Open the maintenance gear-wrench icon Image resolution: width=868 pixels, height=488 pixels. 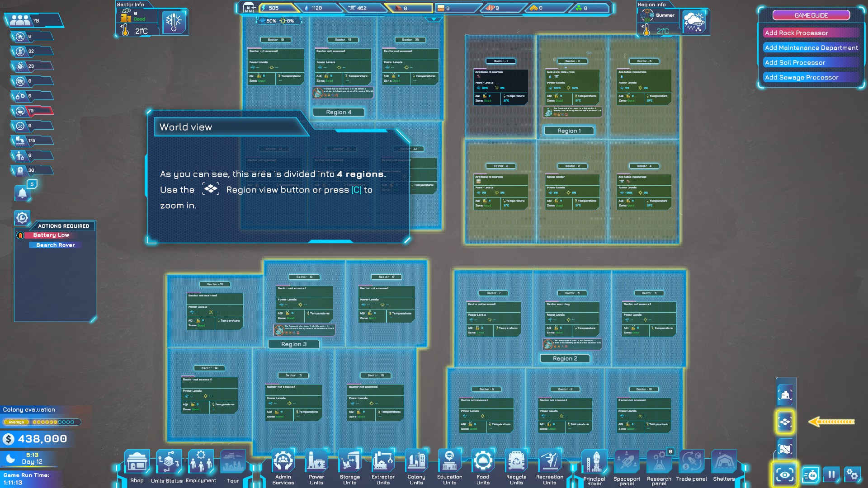click(x=22, y=218)
